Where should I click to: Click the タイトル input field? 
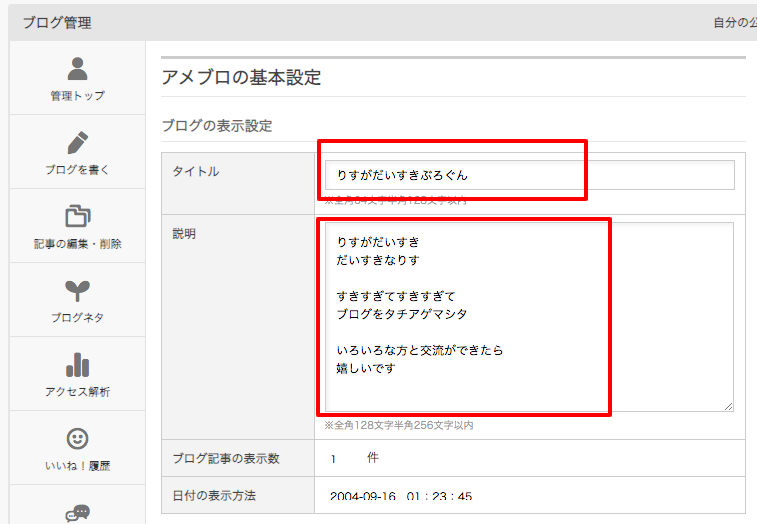pyautogui.click(x=530, y=175)
